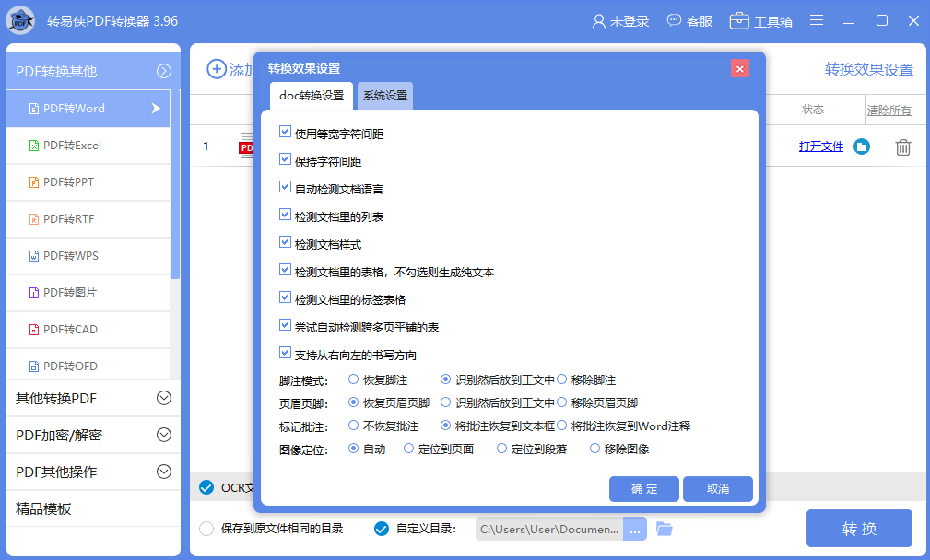Screen dimensions: 930x560
Task: Open folder icon next to custom directory path
Action: [665, 529]
